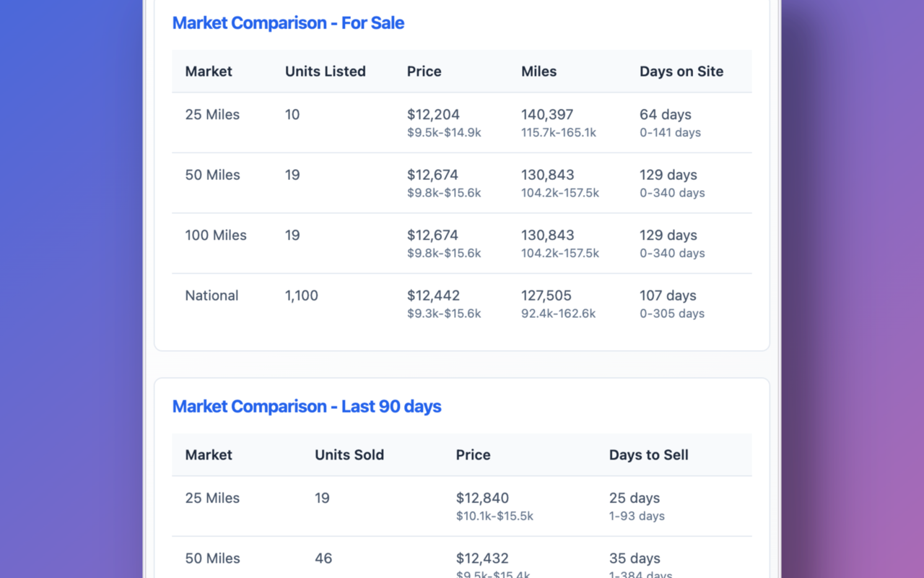Click the 'Market Comparison - For Sale' heading
The height and width of the screenshot is (578, 924).
[x=288, y=23]
